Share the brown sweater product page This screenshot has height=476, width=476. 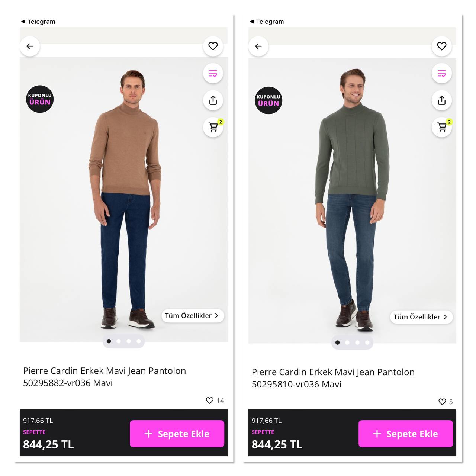click(213, 100)
